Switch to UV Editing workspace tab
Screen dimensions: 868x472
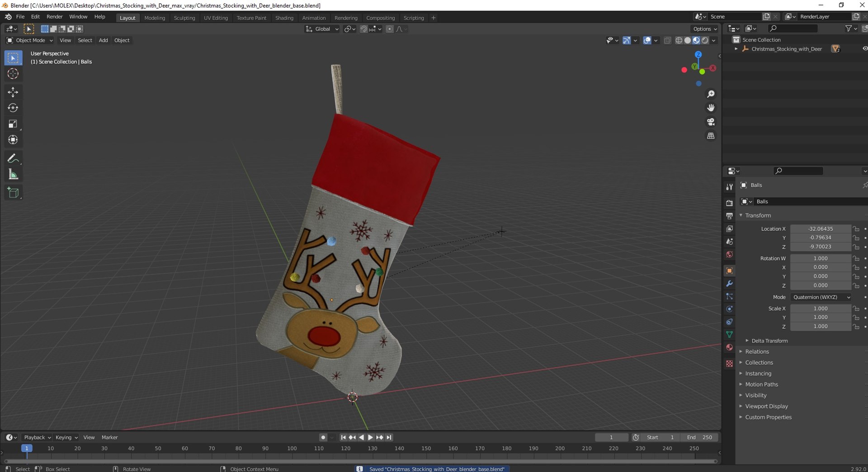point(216,18)
